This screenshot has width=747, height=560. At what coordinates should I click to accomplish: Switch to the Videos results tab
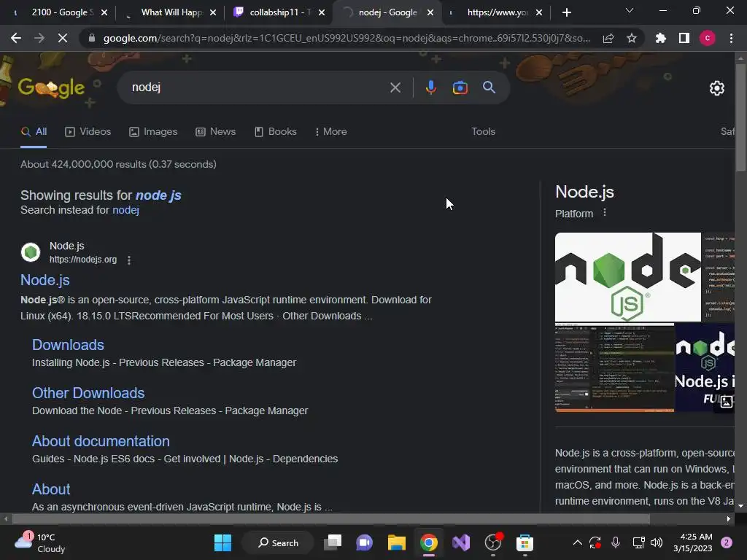(88, 132)
